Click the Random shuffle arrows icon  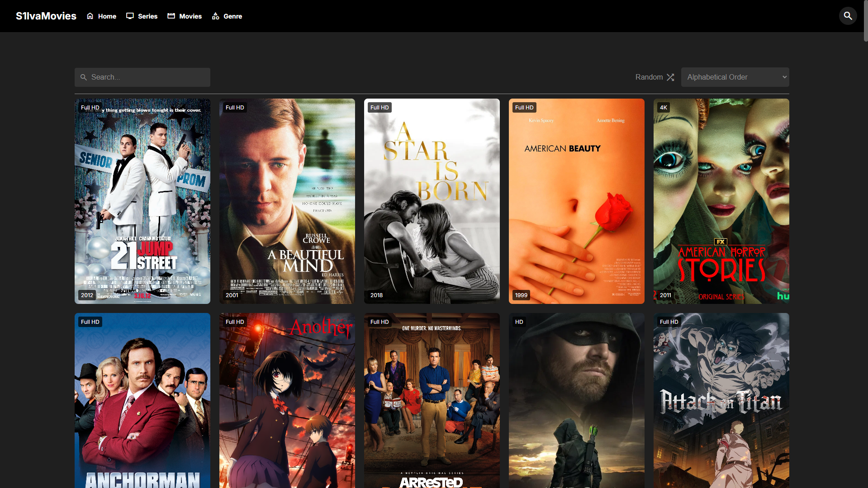[x=670, y=77]
